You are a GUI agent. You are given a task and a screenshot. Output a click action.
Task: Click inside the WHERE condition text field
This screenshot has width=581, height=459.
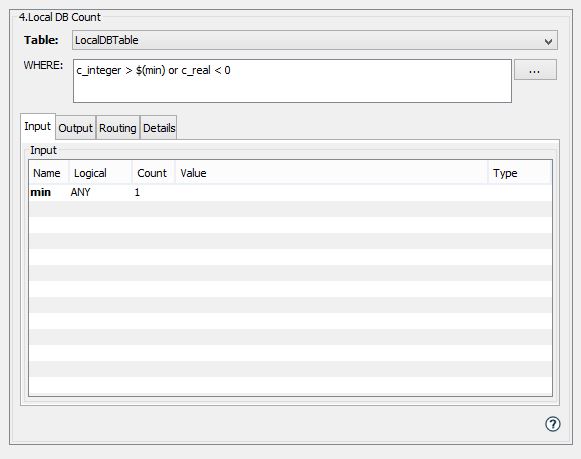(x=292, y=81)
